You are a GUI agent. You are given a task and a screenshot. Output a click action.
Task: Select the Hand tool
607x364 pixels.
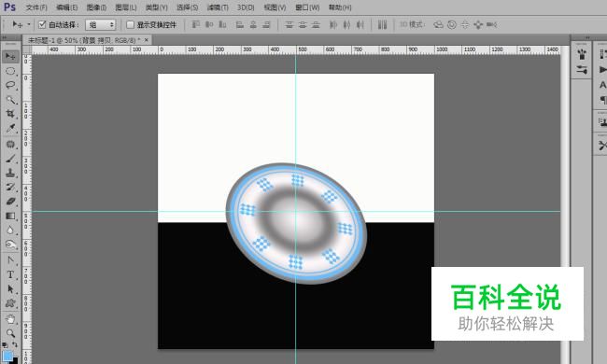(x=10, y=319)
